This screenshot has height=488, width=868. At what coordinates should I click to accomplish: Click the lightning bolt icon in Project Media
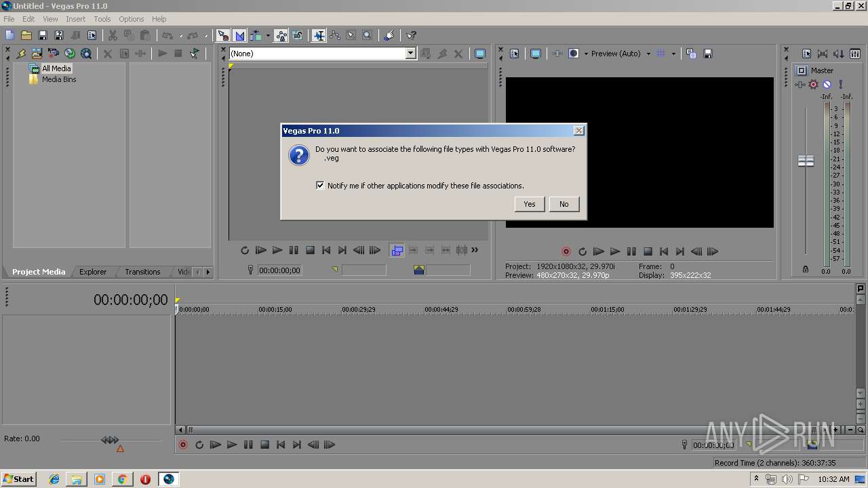21,54
